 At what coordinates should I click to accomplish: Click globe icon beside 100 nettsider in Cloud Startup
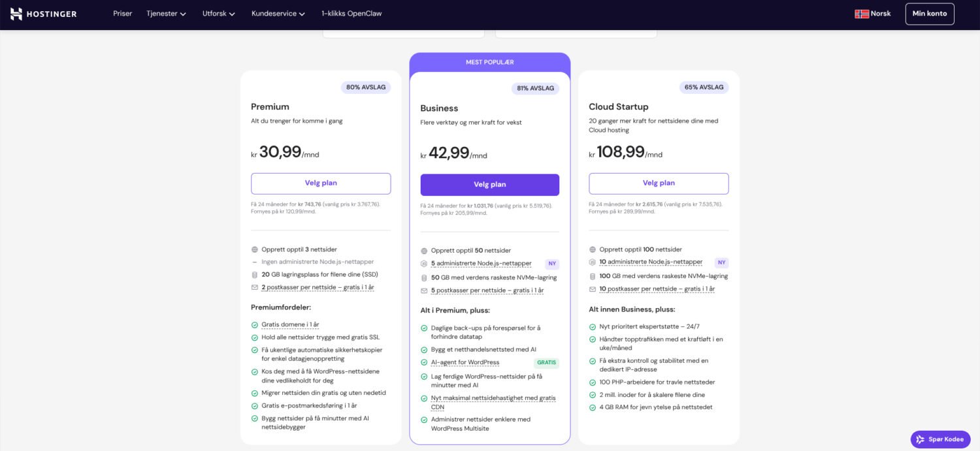(x=593, y=249)
